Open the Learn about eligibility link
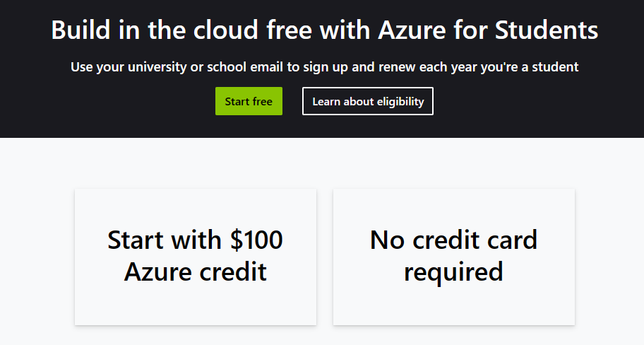The height and width of the screenshot is (345, 644). [368, 101]
